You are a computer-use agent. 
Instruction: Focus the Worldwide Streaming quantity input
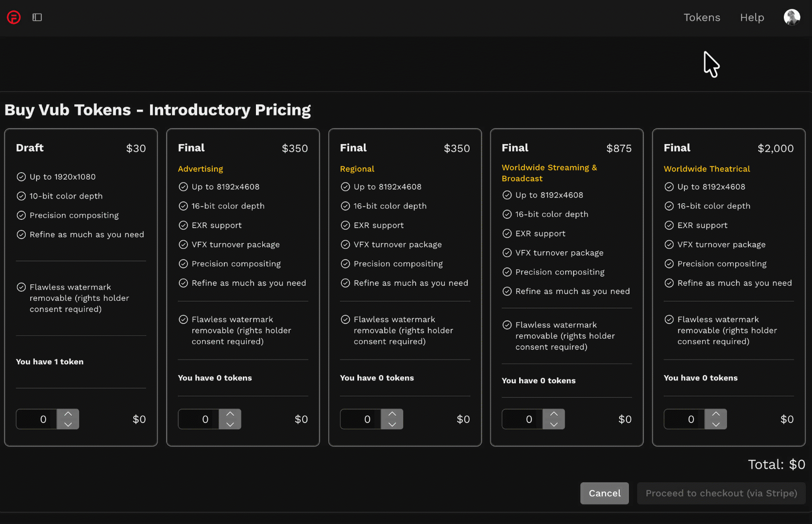click(523, 419)
